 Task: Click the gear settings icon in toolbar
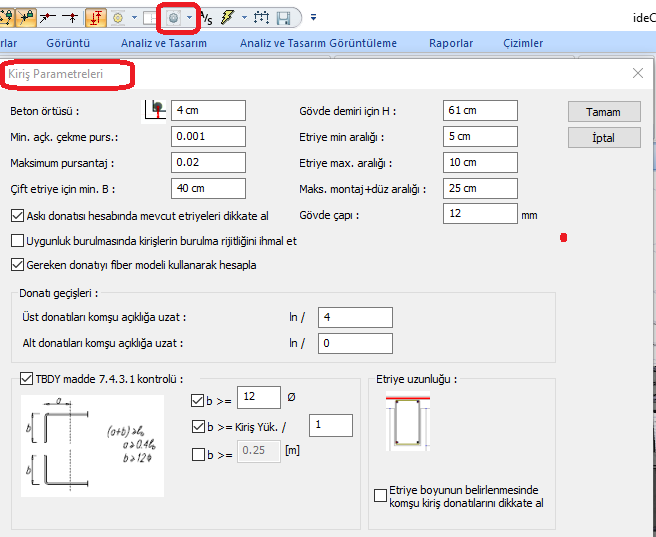point(174,17)
